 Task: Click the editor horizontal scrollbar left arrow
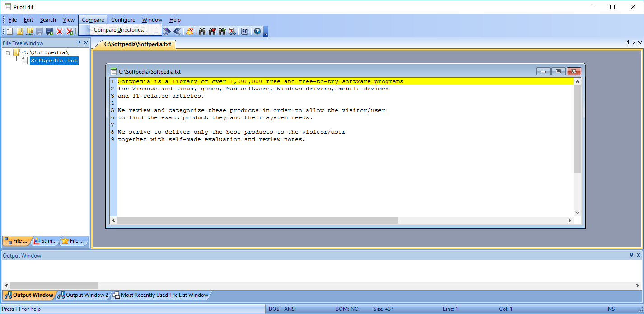114,220
